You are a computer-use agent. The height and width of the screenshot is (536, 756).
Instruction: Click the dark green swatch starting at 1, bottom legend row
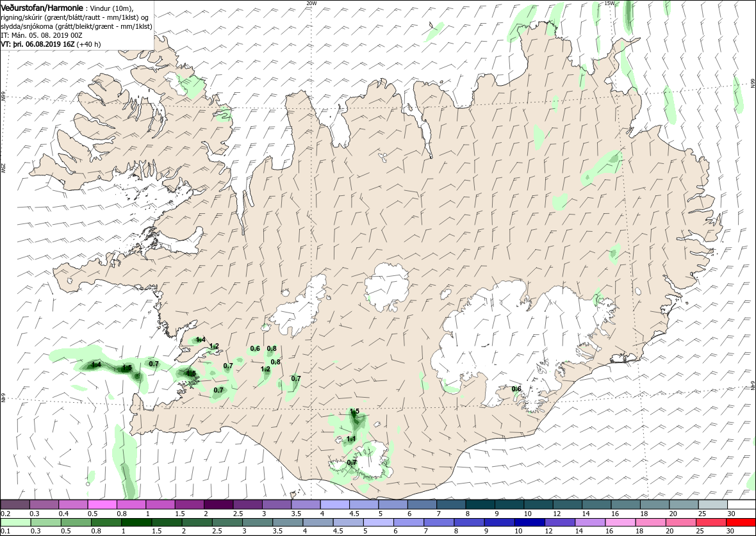pos(136,523)
